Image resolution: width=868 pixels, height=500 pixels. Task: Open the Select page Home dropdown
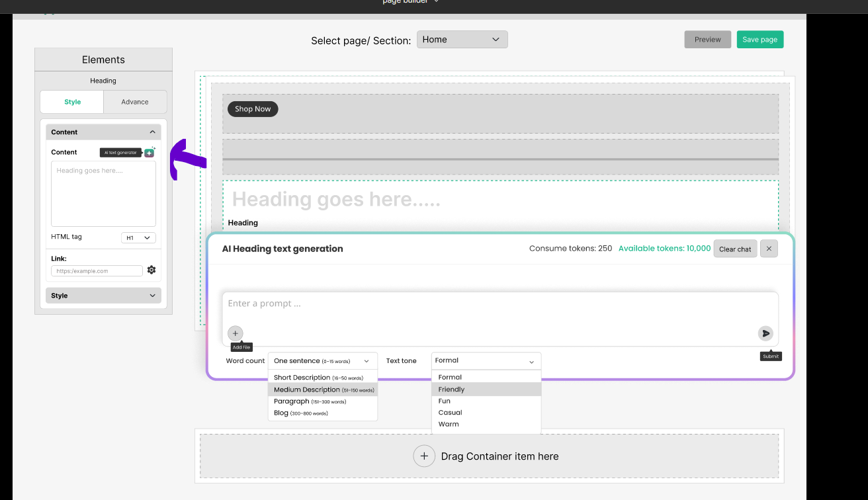pyautogui.click(x=462, y=40)
